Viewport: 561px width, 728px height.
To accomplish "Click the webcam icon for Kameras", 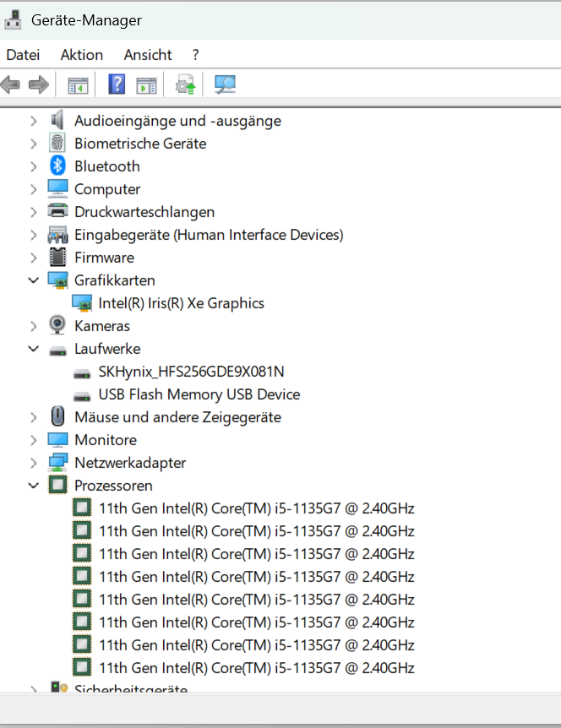I will pyautogui.click(x=57, y=325).
